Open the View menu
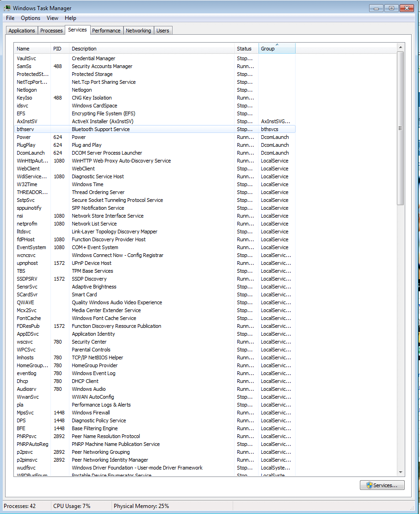The image size is (420, 514). click(52, 18)
